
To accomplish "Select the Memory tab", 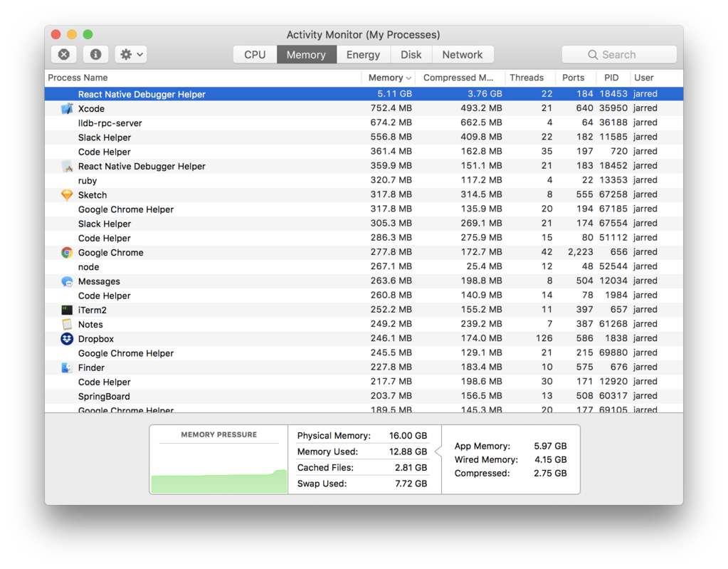I will pos(307,54).
